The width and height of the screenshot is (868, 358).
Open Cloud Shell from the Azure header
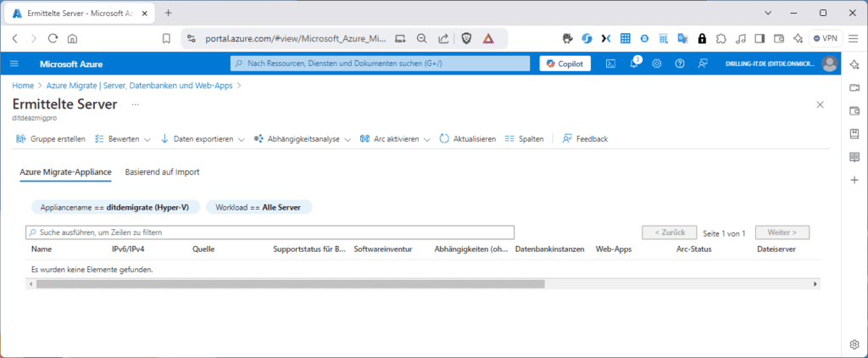tap(610, 64)
